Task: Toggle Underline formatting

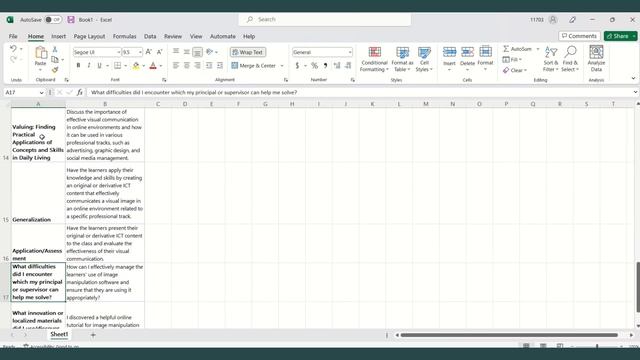Action: (99, 66)
